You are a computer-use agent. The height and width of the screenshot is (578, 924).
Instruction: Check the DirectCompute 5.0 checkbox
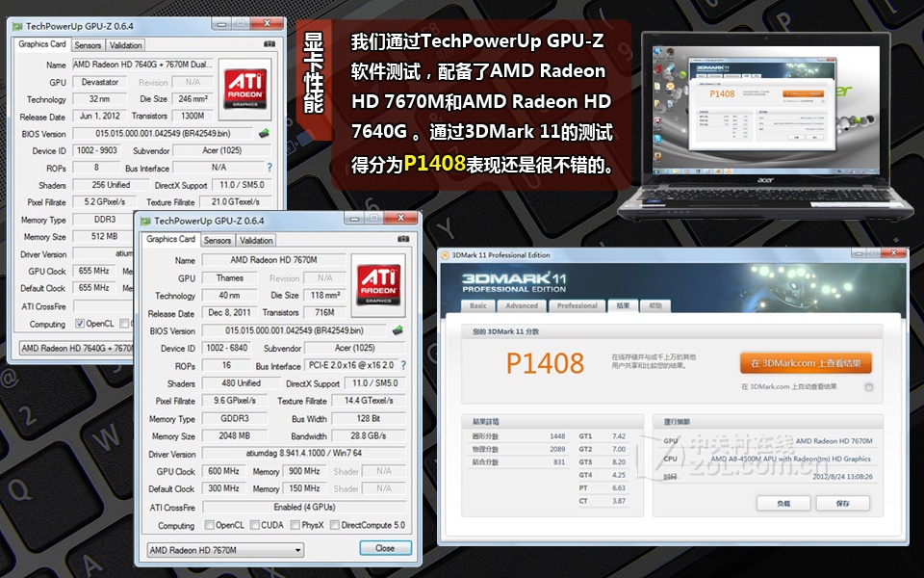pos(333,525)
